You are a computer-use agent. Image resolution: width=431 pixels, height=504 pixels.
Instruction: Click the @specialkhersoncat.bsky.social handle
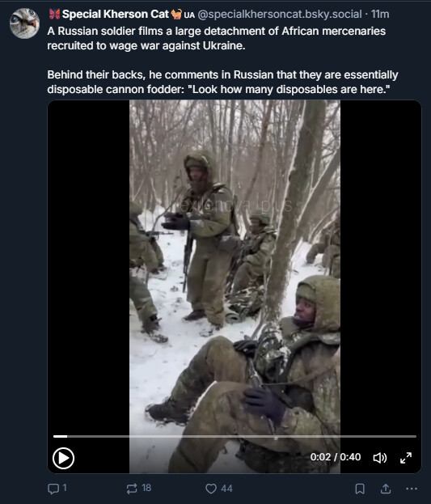pos(280,14)
